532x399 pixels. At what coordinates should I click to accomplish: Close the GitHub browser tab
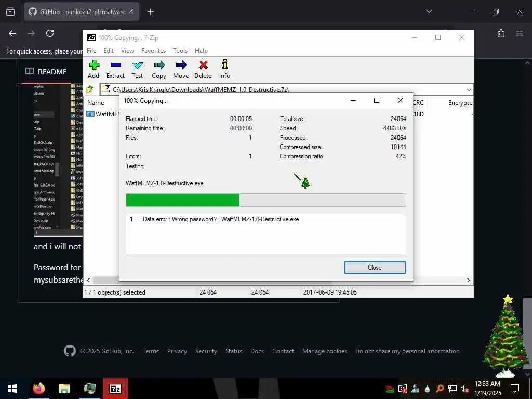point(131,11)
